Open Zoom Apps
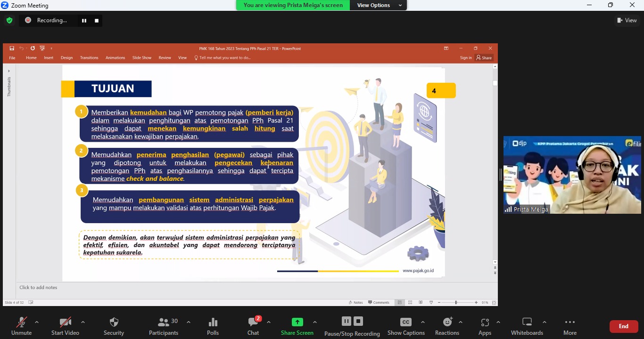The width and height of the screenshot is (644, 339). point(485,326)
